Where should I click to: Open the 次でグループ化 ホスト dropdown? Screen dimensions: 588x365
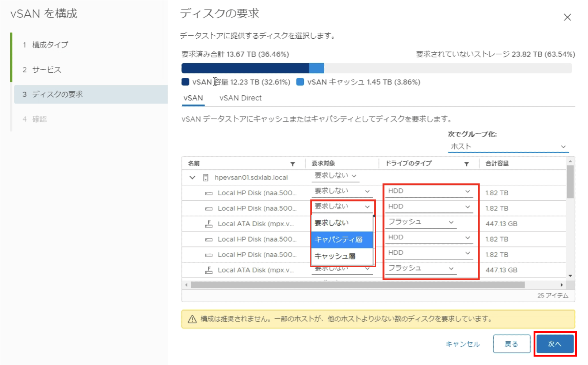(x=508, y=147)
